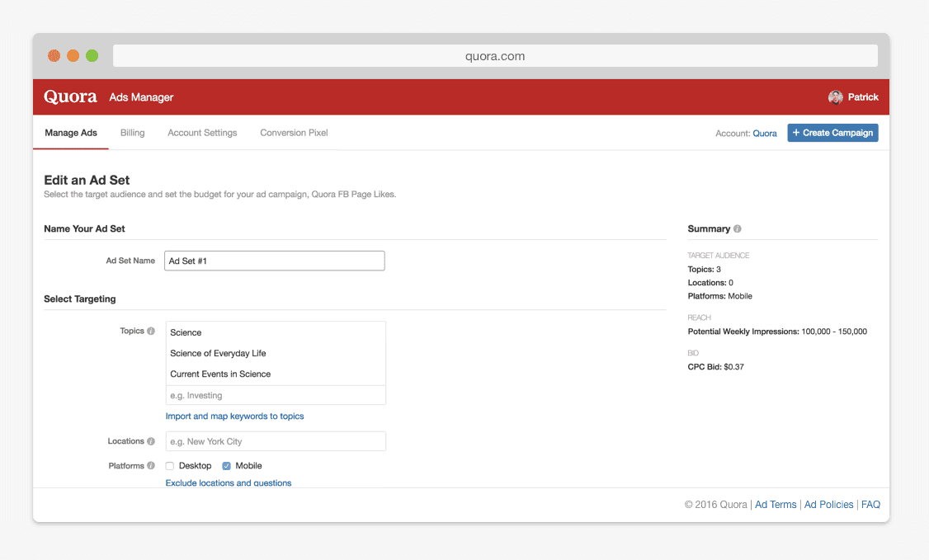The image size is (929, 560).
Task: Open the Ad Policies footer link
Action: click(828, 505)
